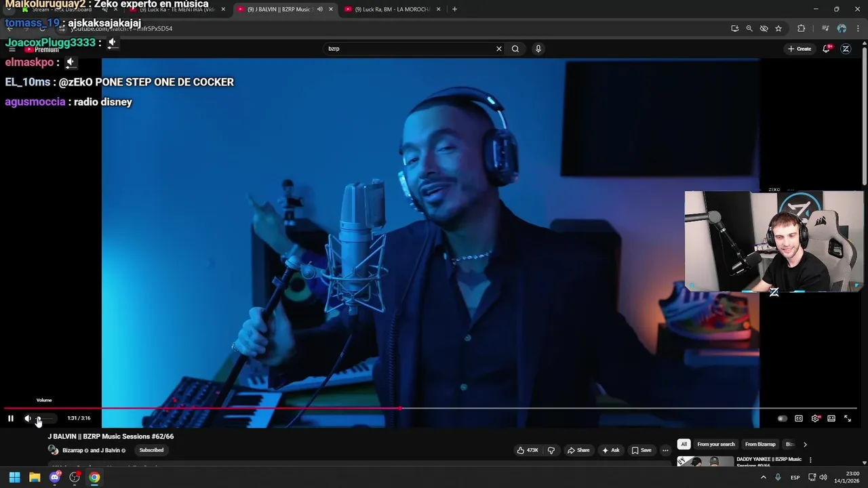Image resolution: width=868 pixels, height=488 pixels.
Task: Switch to the Luck Ra LA MOROCHA tab
Action: [x=392, y=9]
